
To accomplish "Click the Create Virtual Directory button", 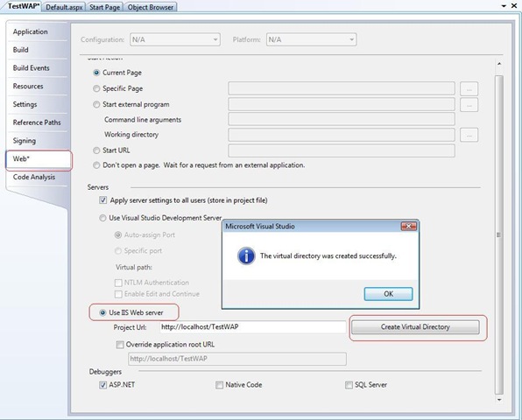I will [x=415, y=327].
